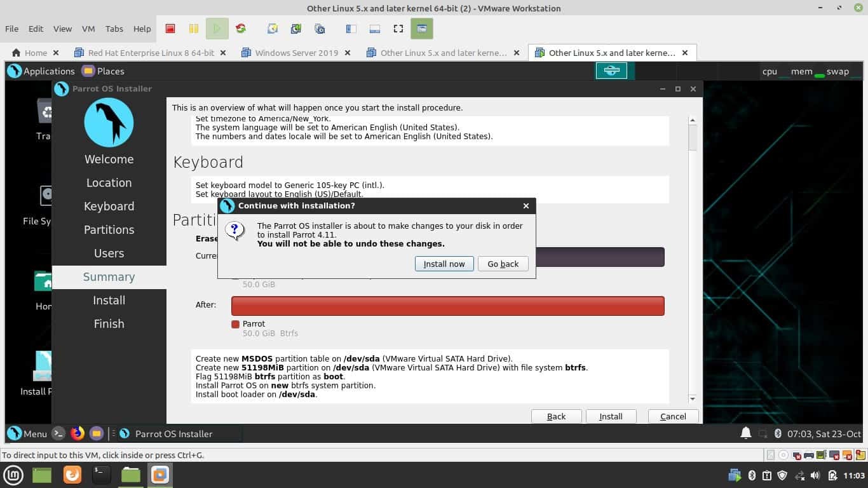Click the yellow suspend VM icon
This screenshot has width=868, height=488.
[194, 29]
